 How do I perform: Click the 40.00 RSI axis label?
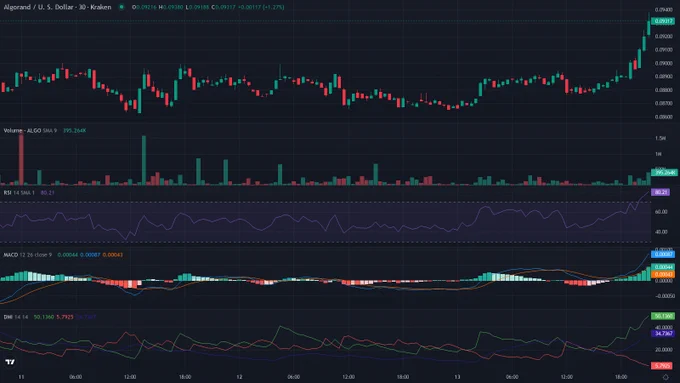661,232
